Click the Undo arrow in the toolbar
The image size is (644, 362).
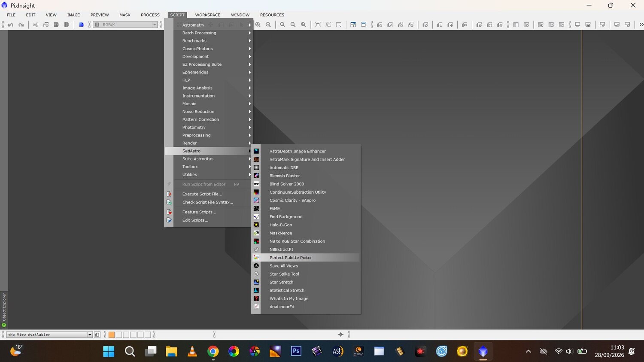[11, 25]
